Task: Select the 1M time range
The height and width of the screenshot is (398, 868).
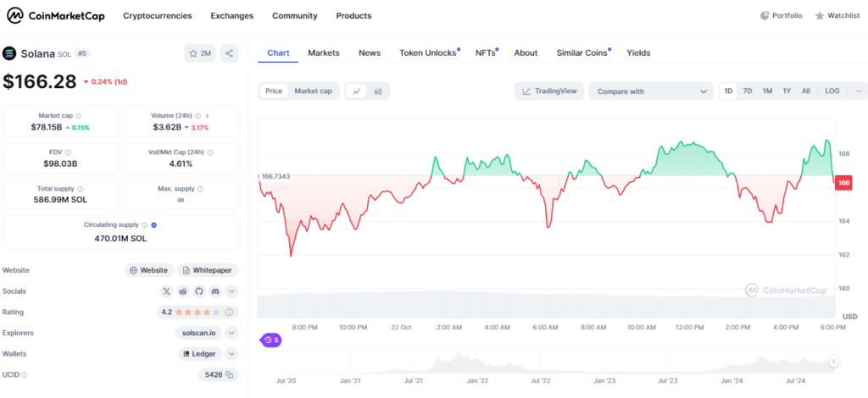Action: 767,91
